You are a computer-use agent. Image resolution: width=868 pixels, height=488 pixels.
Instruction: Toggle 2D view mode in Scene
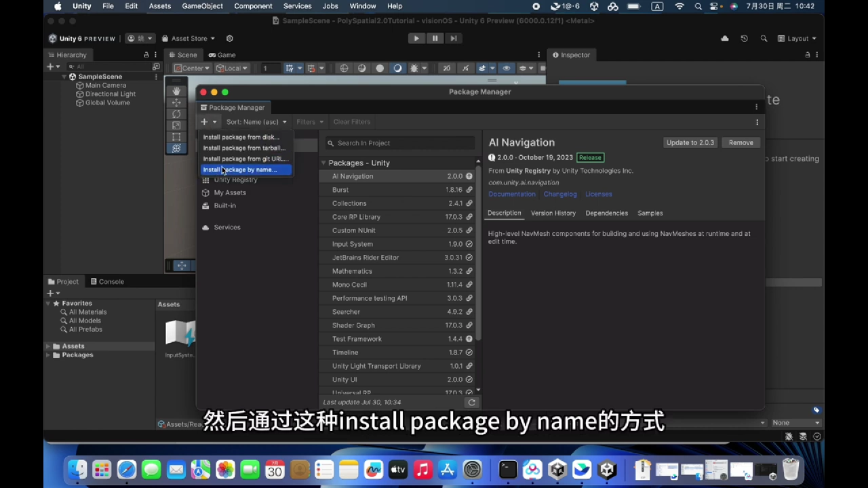[446, 68]
